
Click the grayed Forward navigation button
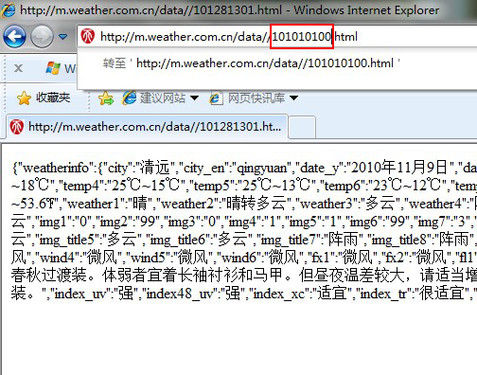click(42, 36)
